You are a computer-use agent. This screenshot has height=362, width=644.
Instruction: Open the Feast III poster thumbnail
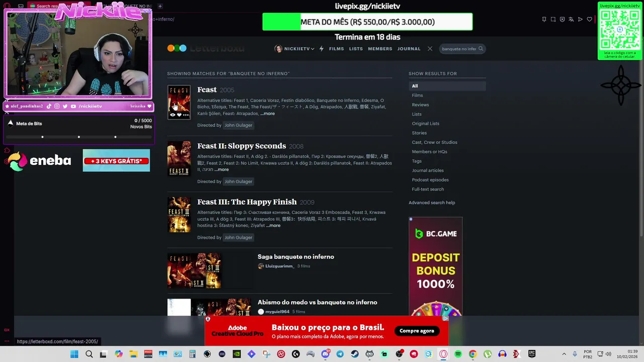tap(179, 214)
